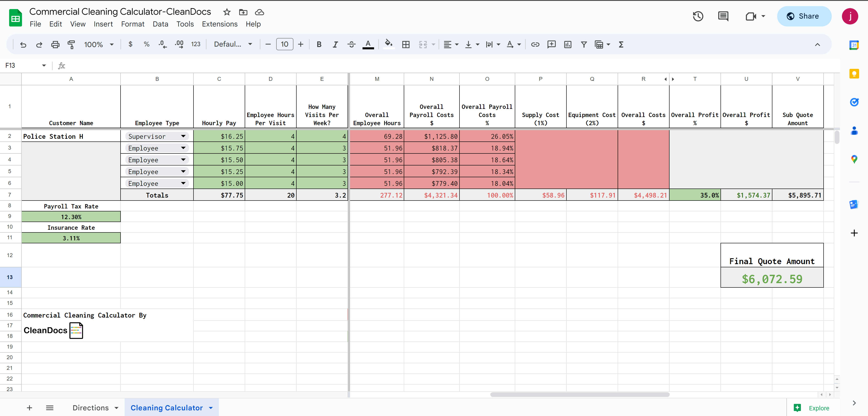Click the paint format icon
Screen dimensions: 868x416
tap(71, 44)
